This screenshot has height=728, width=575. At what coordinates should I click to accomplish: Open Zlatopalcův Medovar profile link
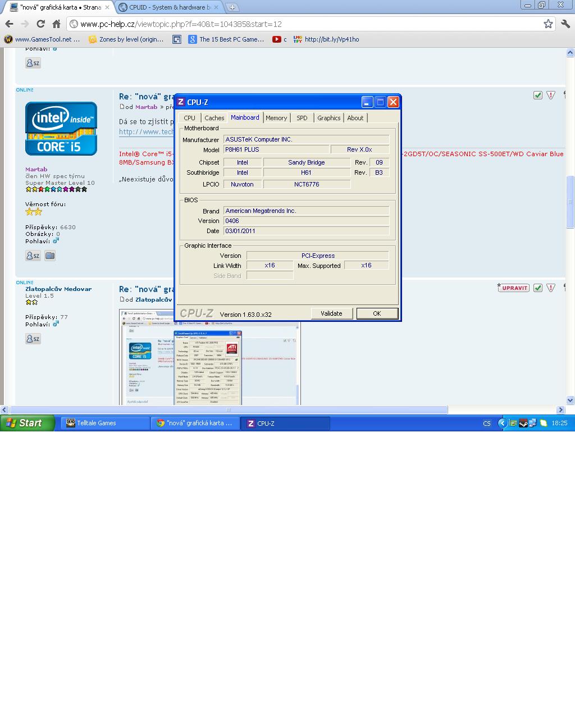[x=58, y=289]
